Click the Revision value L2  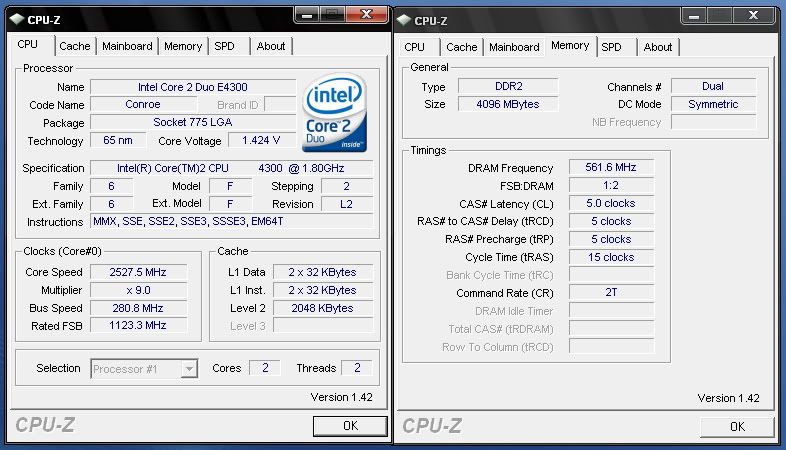click(347, 204)
